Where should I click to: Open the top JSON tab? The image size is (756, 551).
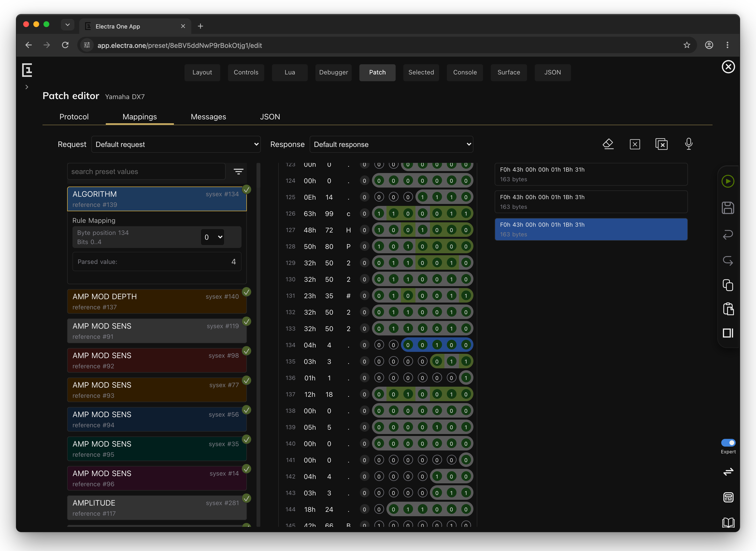(552, 72)
